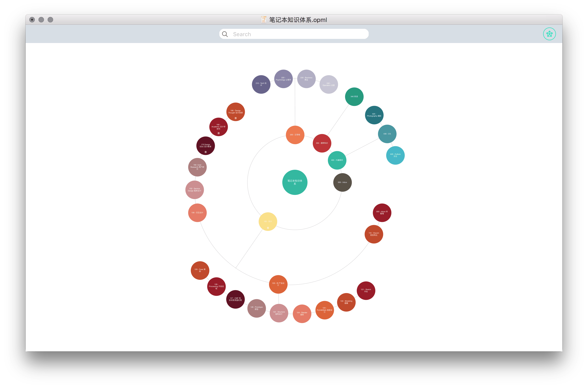Open the note icon on the 190 - Design Thought node
Image resolution: width=588 pixels, height=388 pixels.
(236, 118)
